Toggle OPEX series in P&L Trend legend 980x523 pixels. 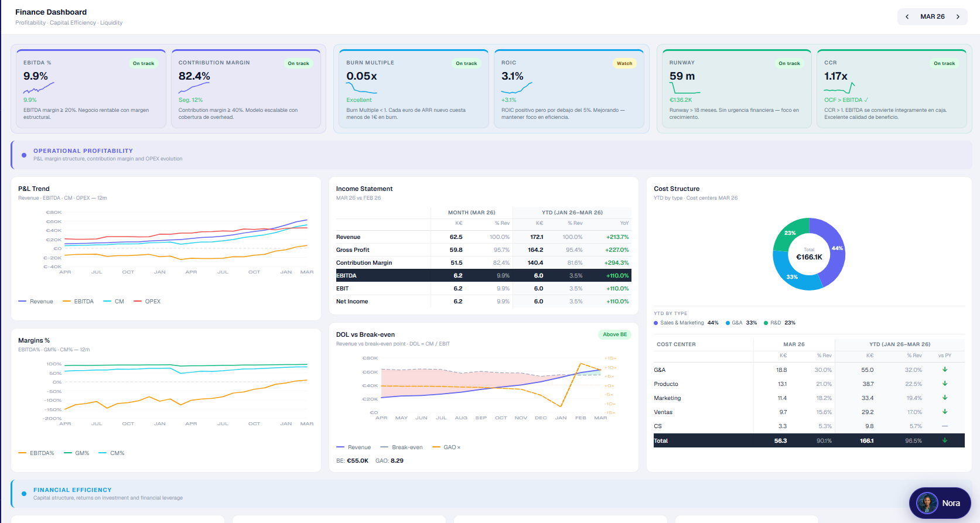147,302
